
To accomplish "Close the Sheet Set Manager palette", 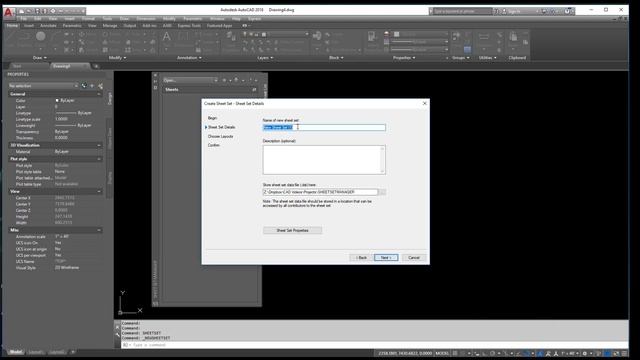I will point(155,75).
